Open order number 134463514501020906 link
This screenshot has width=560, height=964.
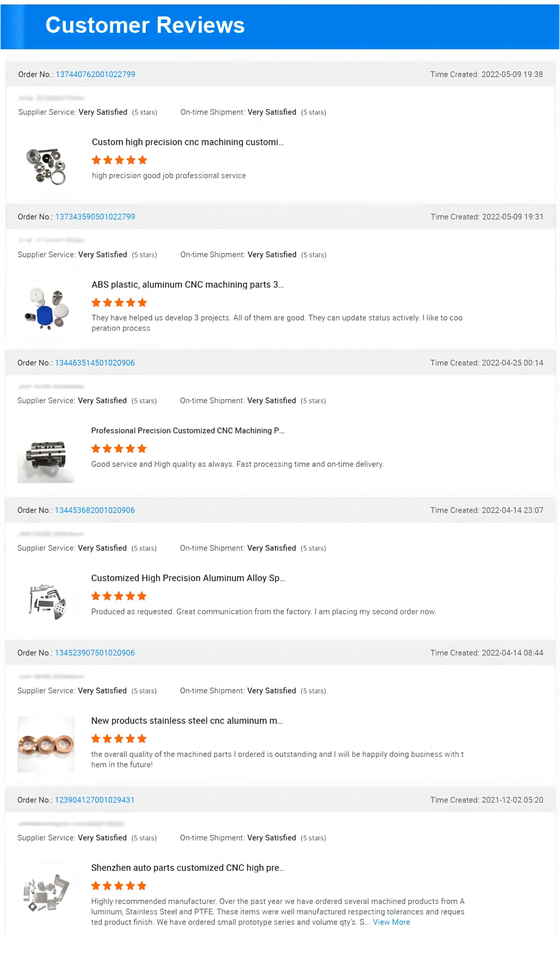click(95, 363)
